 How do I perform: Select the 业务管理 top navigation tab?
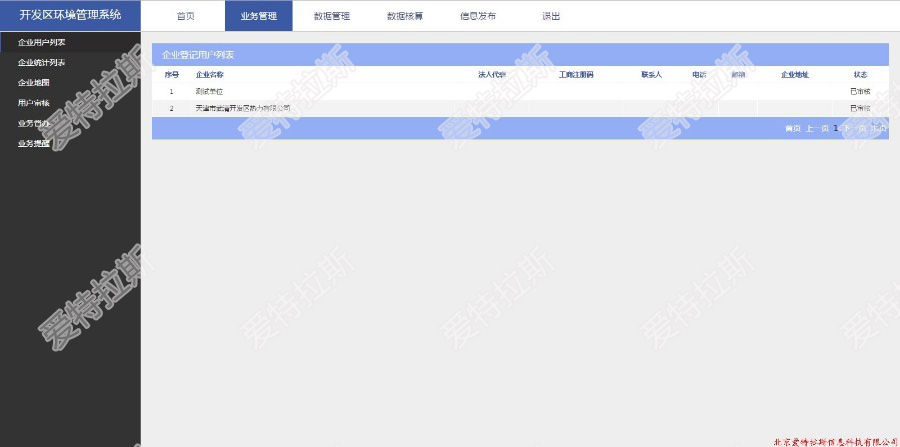258,16
